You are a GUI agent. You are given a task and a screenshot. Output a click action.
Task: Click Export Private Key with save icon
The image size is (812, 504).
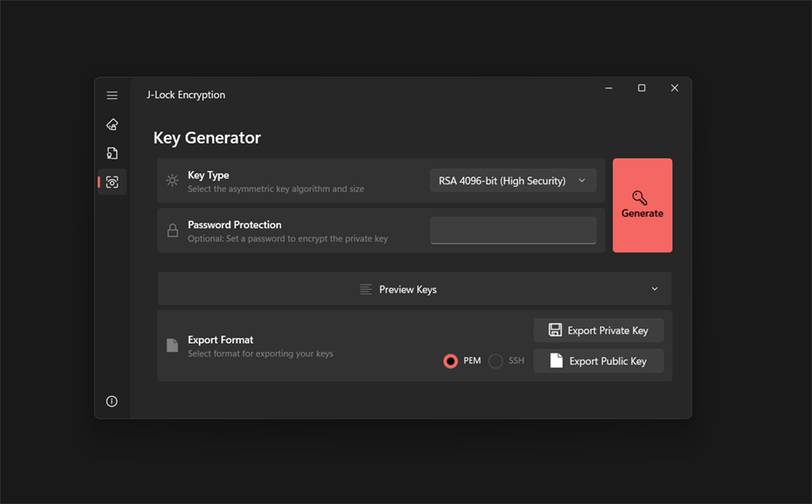[598, 330]
